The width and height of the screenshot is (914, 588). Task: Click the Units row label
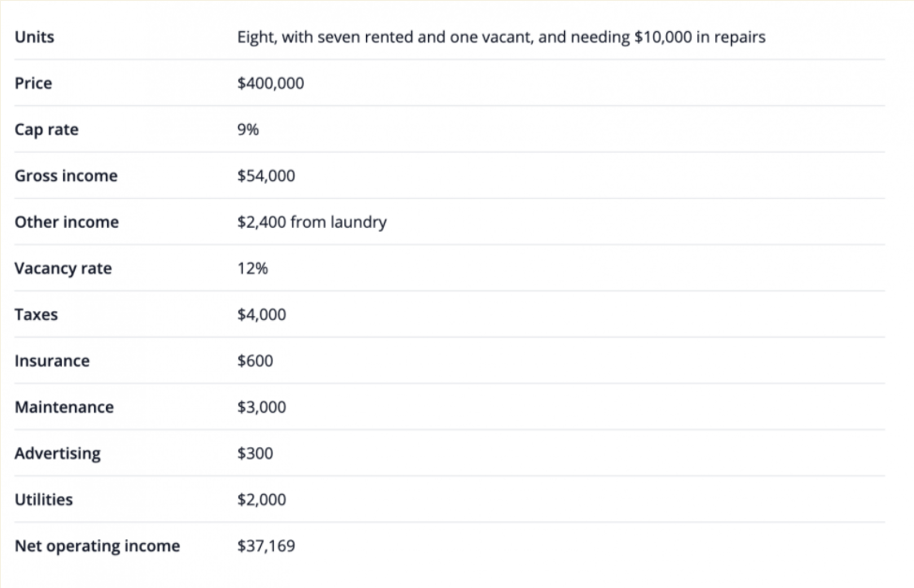(x=35, y=38)
